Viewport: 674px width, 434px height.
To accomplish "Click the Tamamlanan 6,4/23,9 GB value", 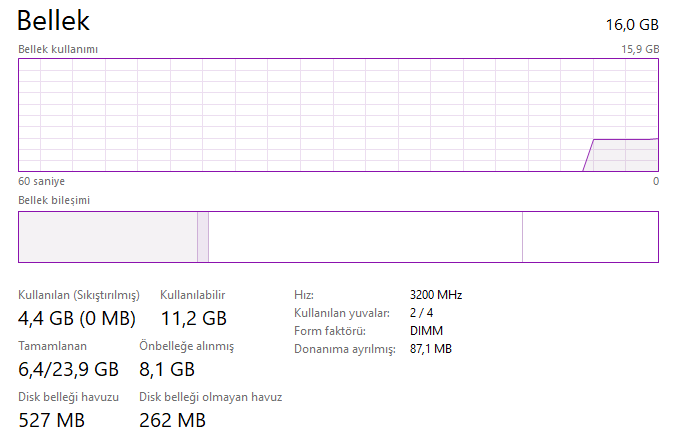I will [x=69, y=369].
